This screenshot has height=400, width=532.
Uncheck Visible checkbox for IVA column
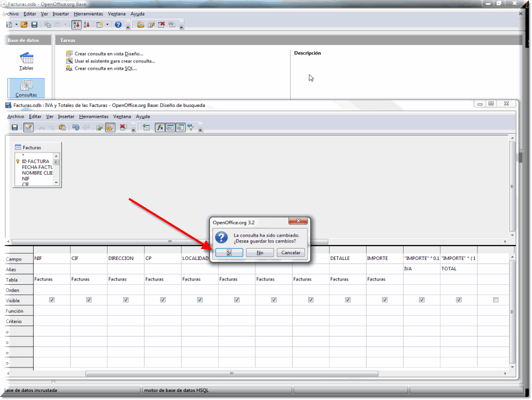coord(422,300)
